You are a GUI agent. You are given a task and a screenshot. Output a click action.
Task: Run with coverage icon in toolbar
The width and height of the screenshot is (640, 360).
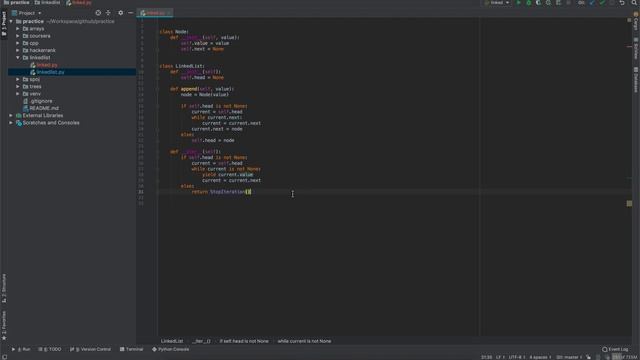(x=538, y=3)
